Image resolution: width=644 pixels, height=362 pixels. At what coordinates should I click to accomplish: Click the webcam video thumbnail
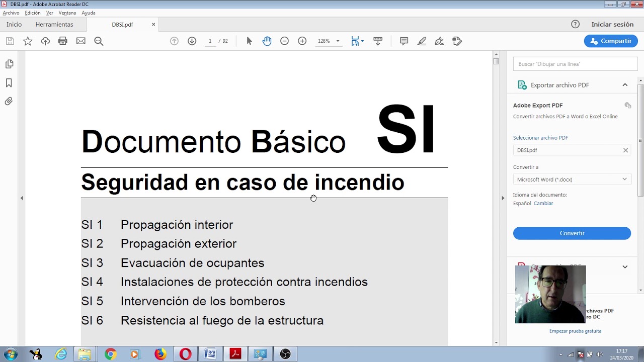point(550,294)
